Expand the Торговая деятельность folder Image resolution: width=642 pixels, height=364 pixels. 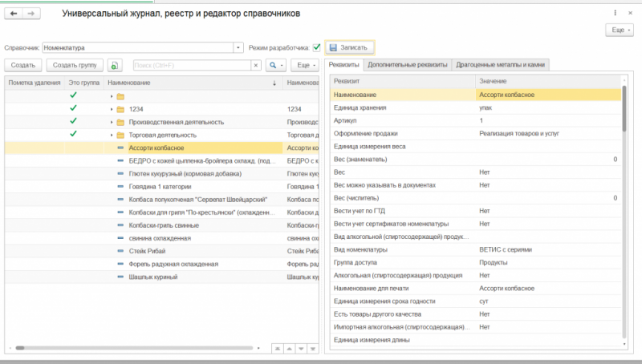[112, 135]
